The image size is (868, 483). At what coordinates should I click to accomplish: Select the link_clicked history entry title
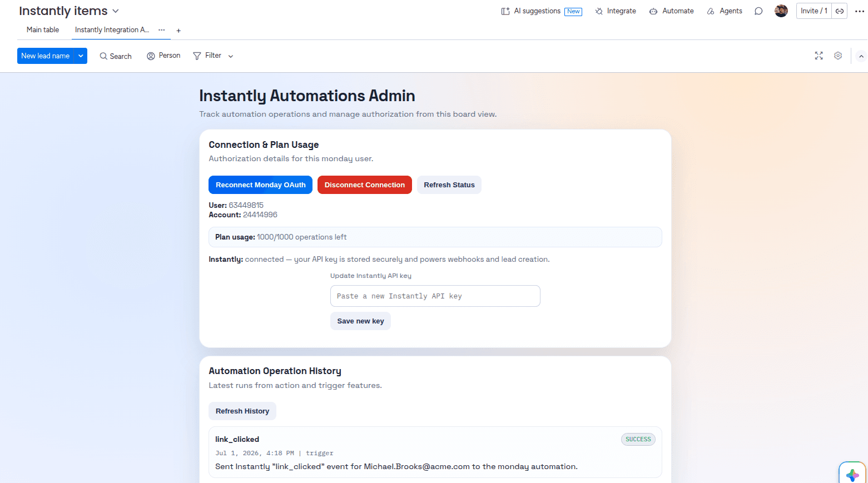coord(237,440)
